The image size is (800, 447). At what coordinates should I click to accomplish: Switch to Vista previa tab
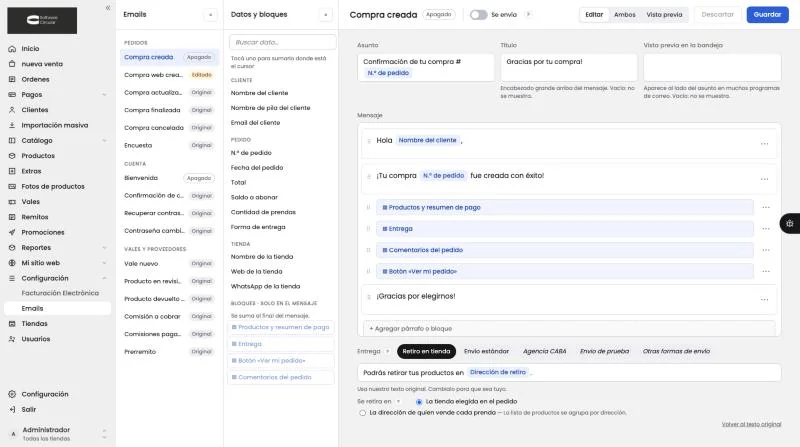[x=664, y=15]
